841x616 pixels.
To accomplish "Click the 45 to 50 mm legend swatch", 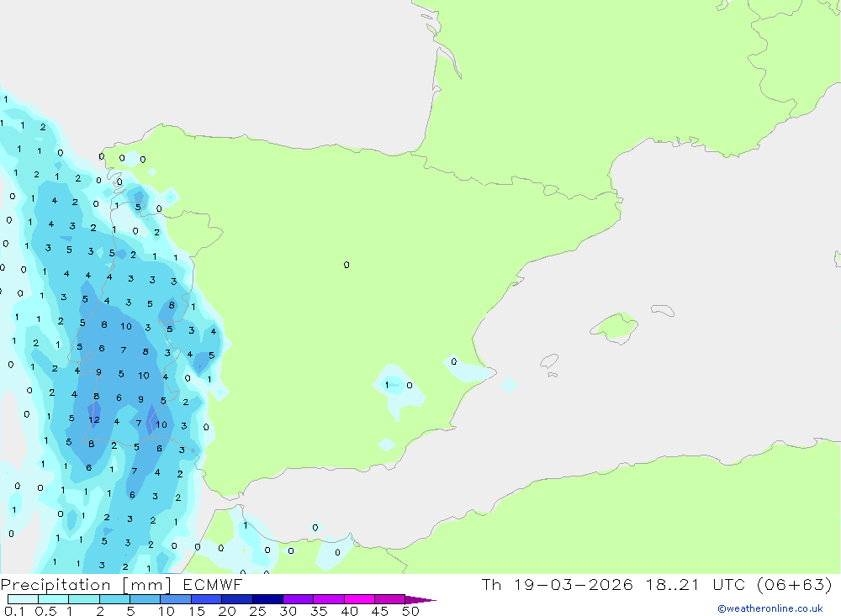I will click(x=390, y=599).
